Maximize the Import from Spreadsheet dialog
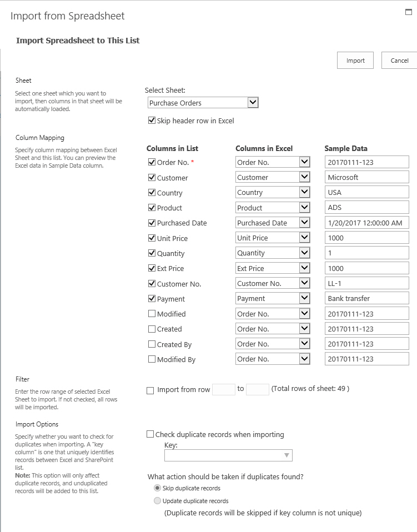Image resolution: width=417 pixels, height=532 pixels. [409, 11]
